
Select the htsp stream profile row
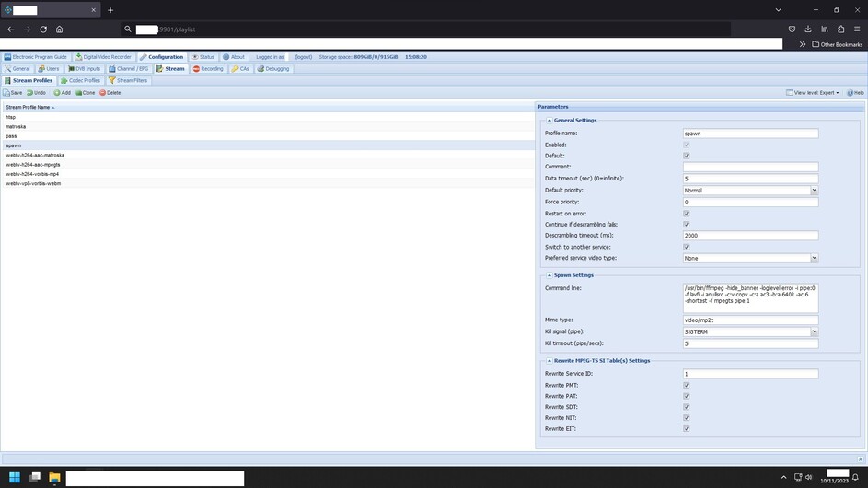[268, 117]
